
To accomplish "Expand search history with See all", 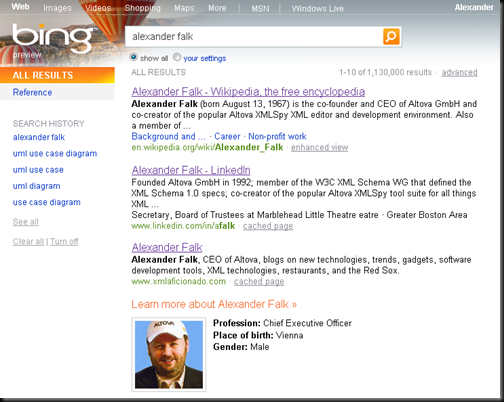I will coord(26,222).
